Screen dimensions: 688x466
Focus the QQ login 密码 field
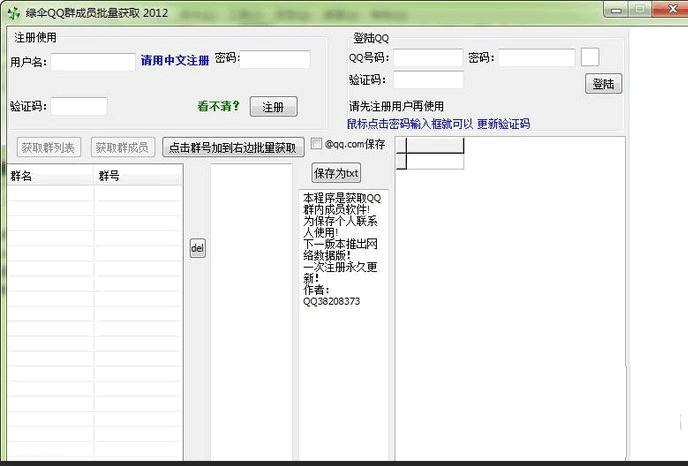click(x=537, y=58)
